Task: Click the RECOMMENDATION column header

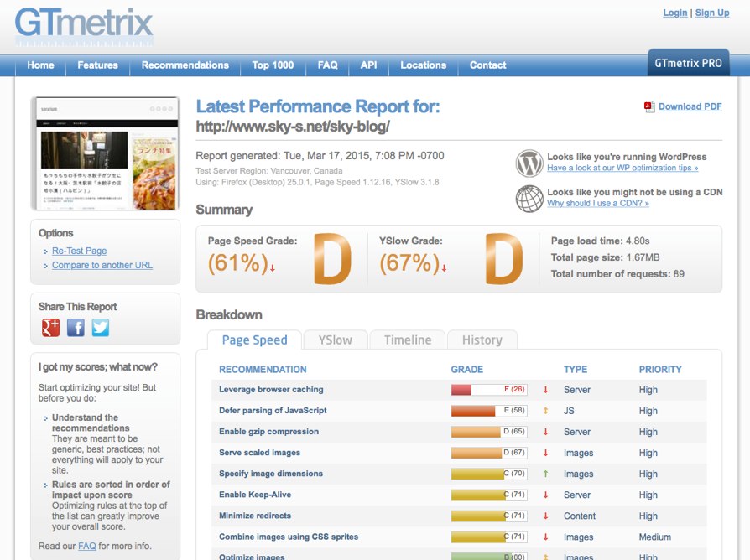Action: click(263, 370)
